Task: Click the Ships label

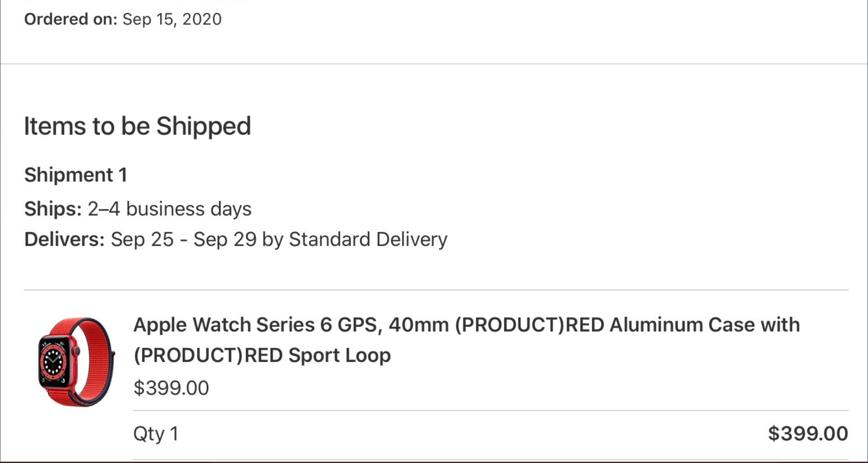Action: pyautogui.click(x=53, y=209)
